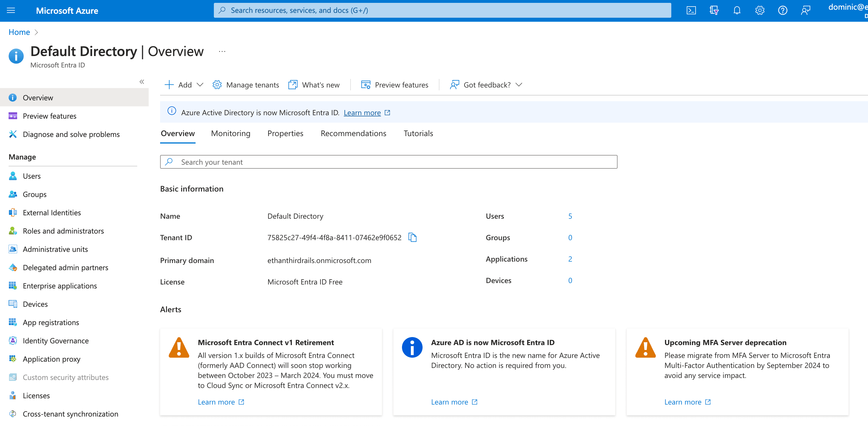
Task: Open Learn more in the Entra ID banner
Action: (x=362, y=113)
